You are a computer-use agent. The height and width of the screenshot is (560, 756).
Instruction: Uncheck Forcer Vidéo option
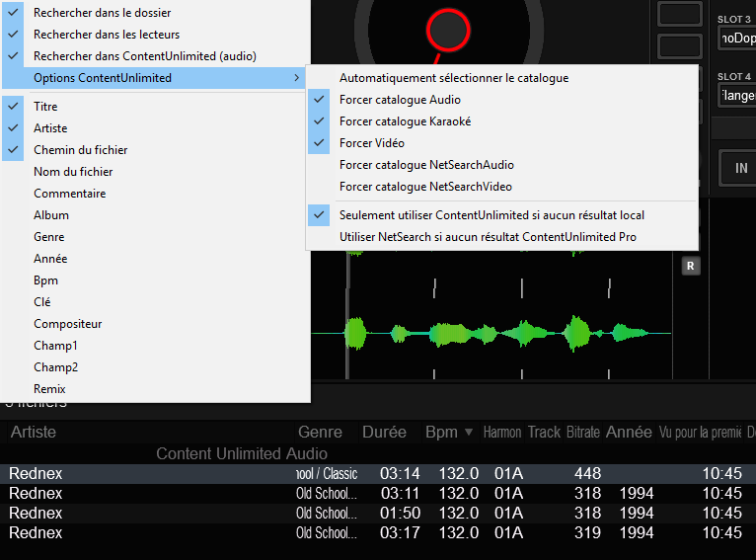[502, 143]
